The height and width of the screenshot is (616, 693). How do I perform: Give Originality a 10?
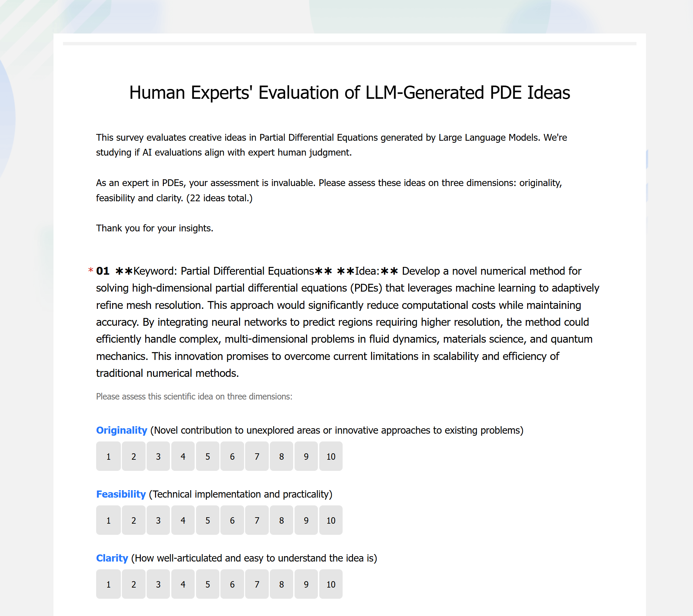tap(330, 456)
